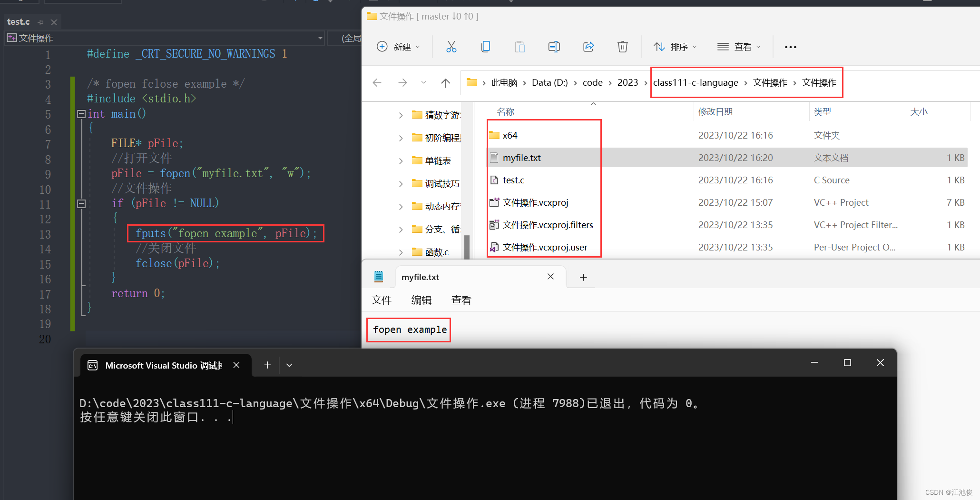Click 此电脑 in address breadcrumb
980x500 pixels.
click(504, 83)
